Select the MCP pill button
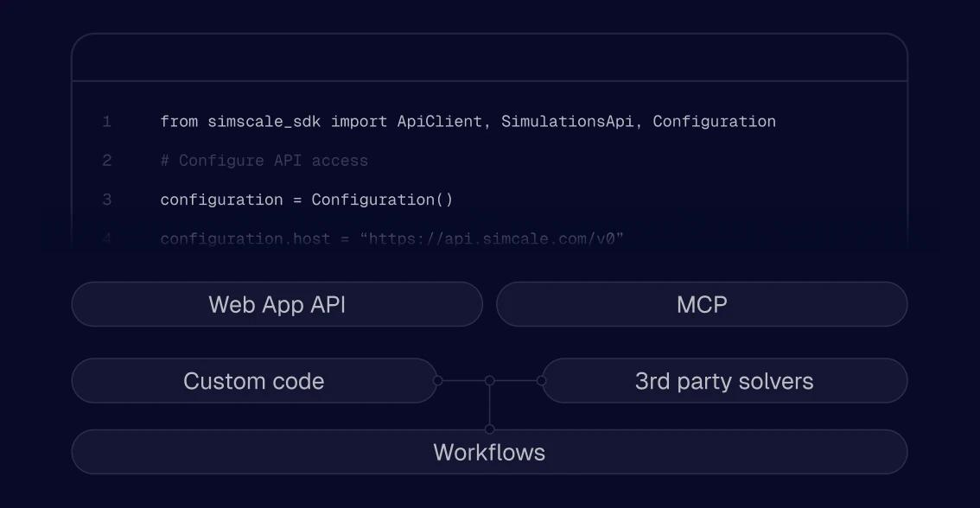Image resolution: width=980 pixels, height=508 pixels. coord(702,304)
